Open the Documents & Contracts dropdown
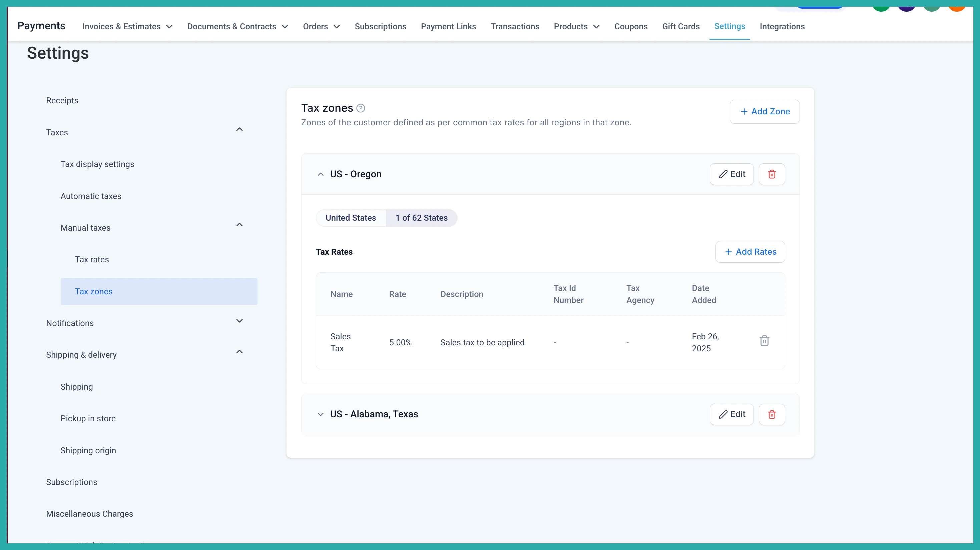Image resolution: width=980 pixels, height=550 pixels. 238,27
